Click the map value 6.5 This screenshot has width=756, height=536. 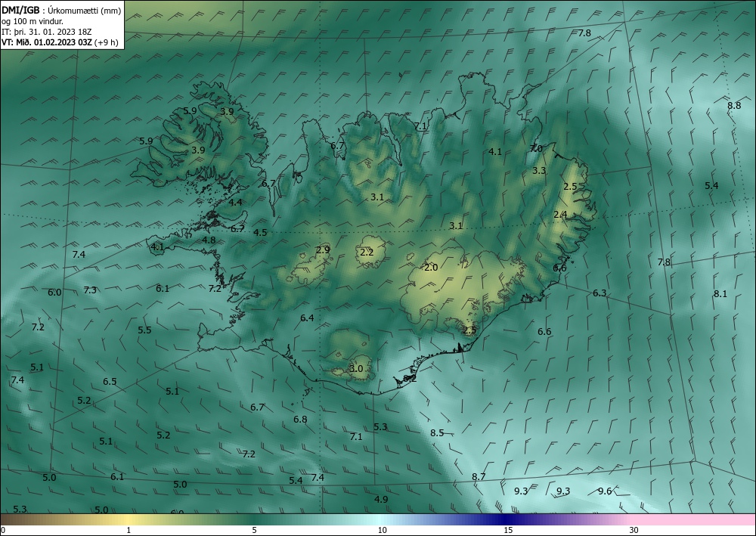pyautogui.click(x=110, y=382)
